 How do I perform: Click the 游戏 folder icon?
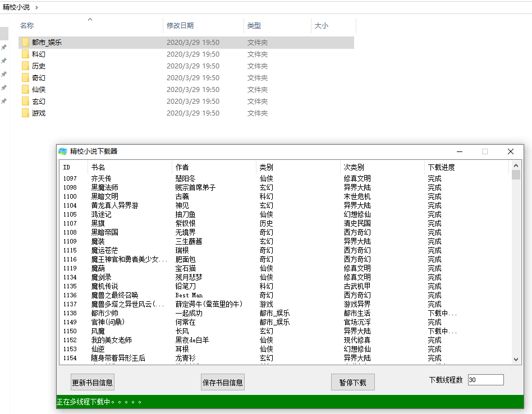pos(25,113)
